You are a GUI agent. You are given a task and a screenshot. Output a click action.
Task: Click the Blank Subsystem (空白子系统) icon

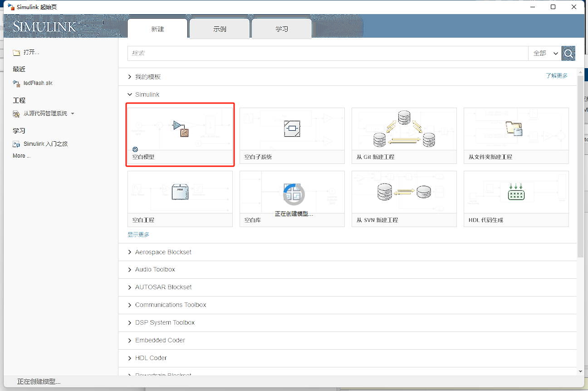click(292, 129)
